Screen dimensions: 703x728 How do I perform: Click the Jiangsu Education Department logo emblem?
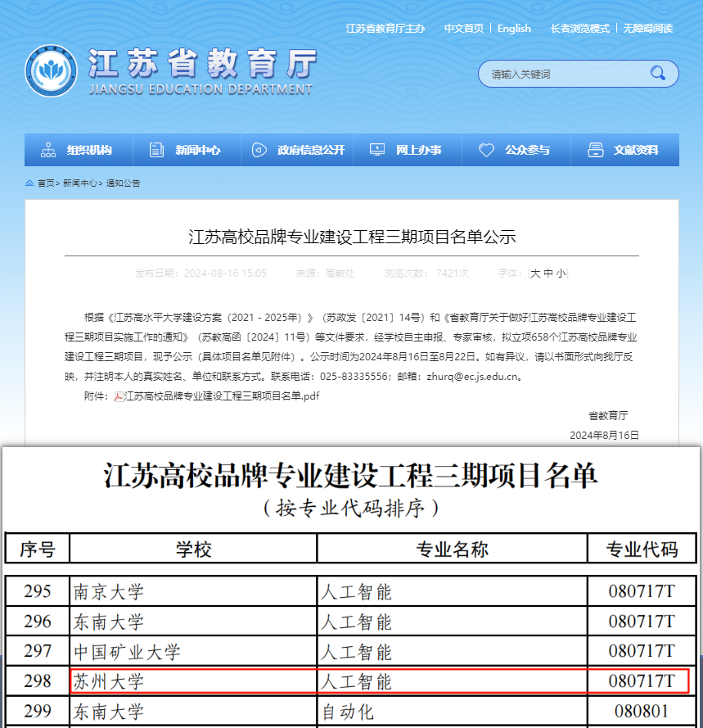point(52,71)
